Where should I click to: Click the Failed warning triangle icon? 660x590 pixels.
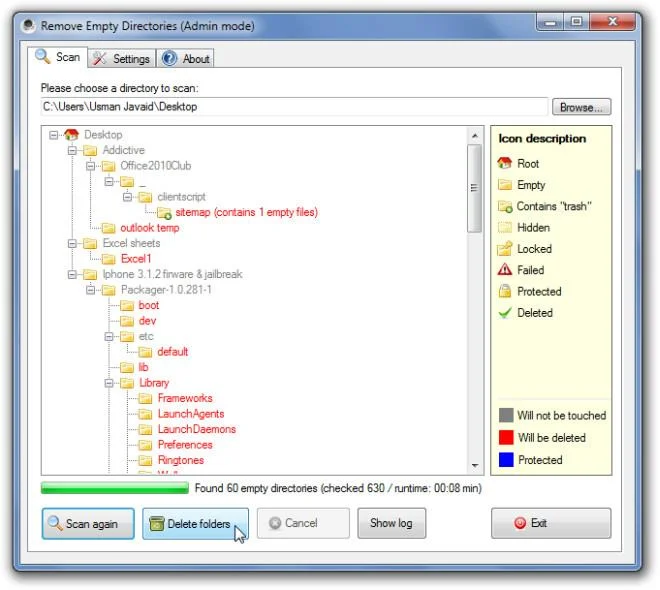[505, 270]
